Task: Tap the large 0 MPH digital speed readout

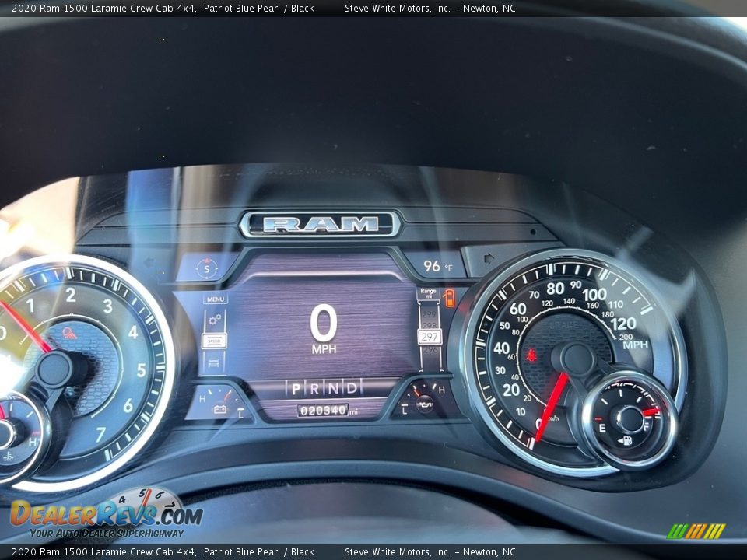Action: pyautogui.click(x=324, y=329)
